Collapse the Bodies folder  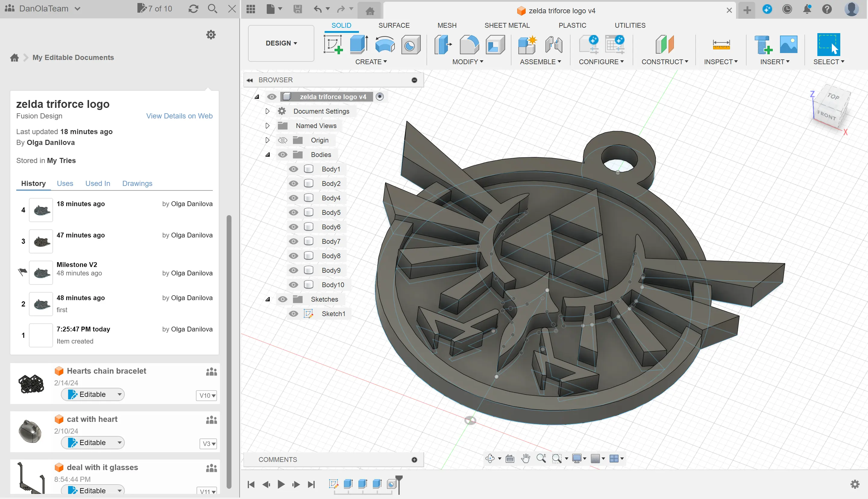pos(268,155)
